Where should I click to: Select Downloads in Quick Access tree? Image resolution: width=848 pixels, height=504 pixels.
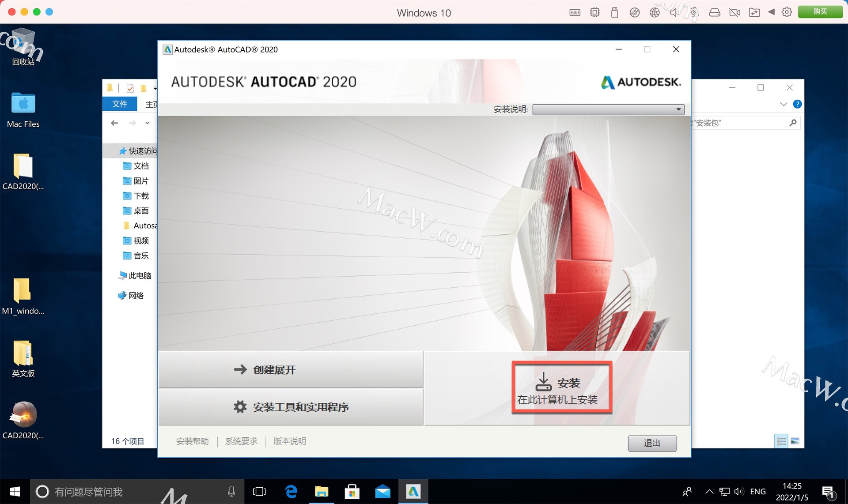141,196
